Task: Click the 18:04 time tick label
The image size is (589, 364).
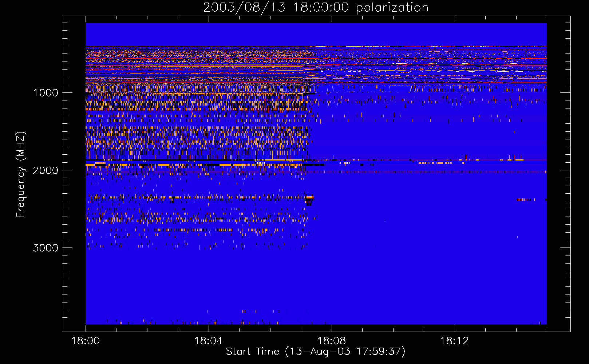Action: pyautogui.click(x=209, y=341)
